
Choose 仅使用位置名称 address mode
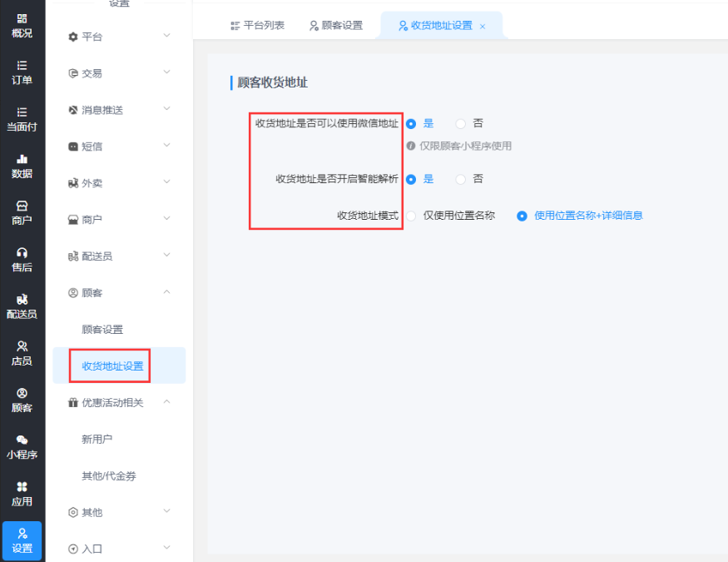[x=411, y=216]
